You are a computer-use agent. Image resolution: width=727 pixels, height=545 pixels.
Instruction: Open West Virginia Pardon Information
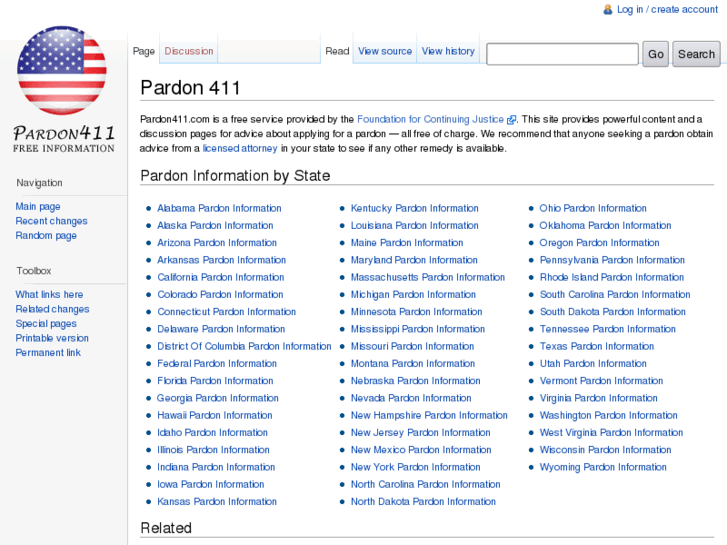pyautogui.click(x=611, y=433)
